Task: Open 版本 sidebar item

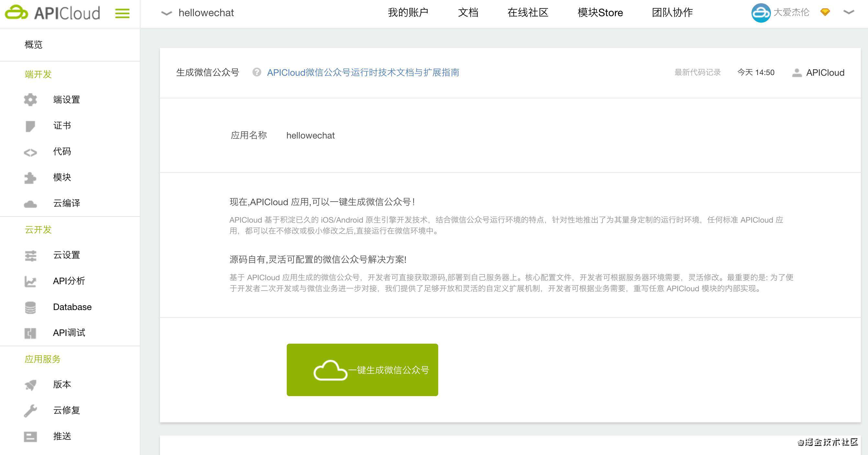Action: 62,384
